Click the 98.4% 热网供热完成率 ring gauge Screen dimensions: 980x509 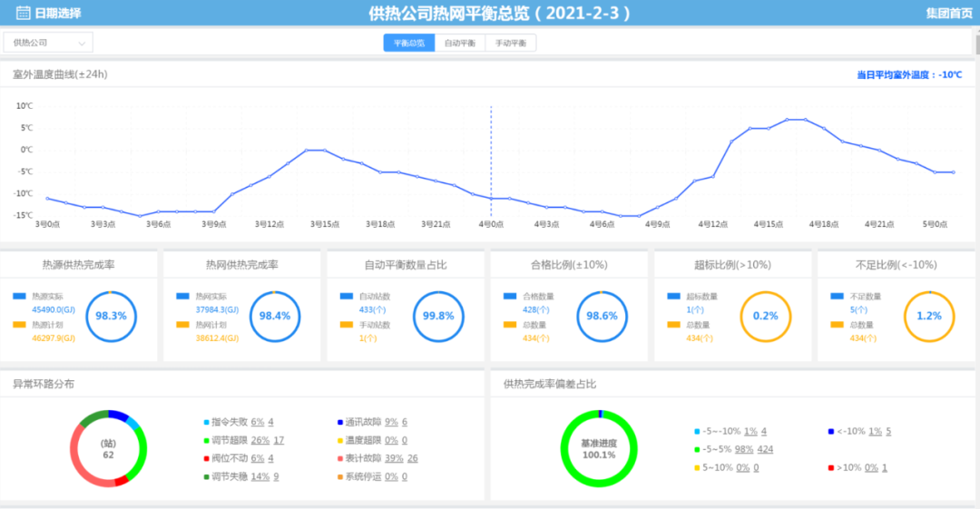[275, 316]
